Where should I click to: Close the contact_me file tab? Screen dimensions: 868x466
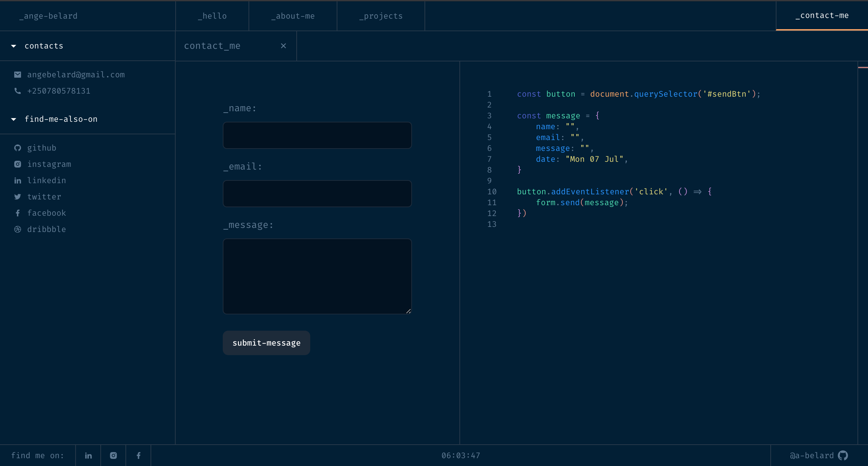pyautogui.click(x=283, y=46)
